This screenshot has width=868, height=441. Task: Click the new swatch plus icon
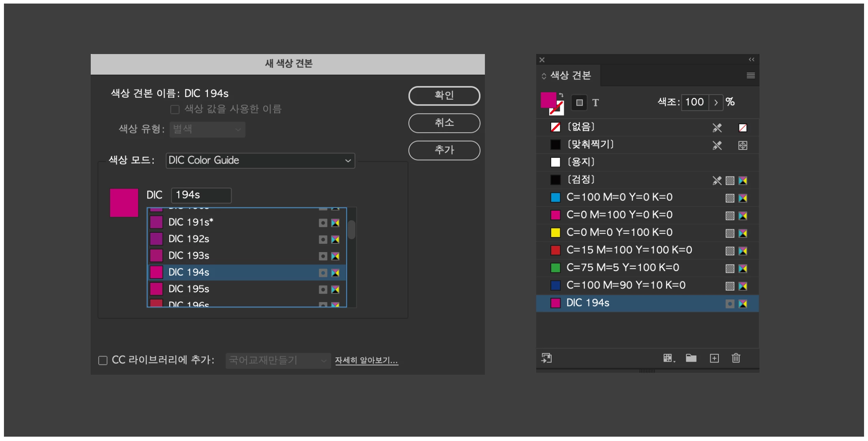[714, 358]
